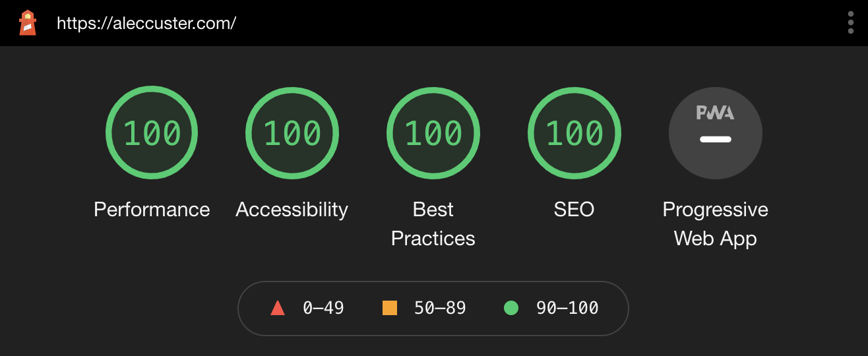Image resolution: width=868 pixels, height=356 pixels.
Task: Jump to the Progressive Web App label
Action: tap(716, 224)
